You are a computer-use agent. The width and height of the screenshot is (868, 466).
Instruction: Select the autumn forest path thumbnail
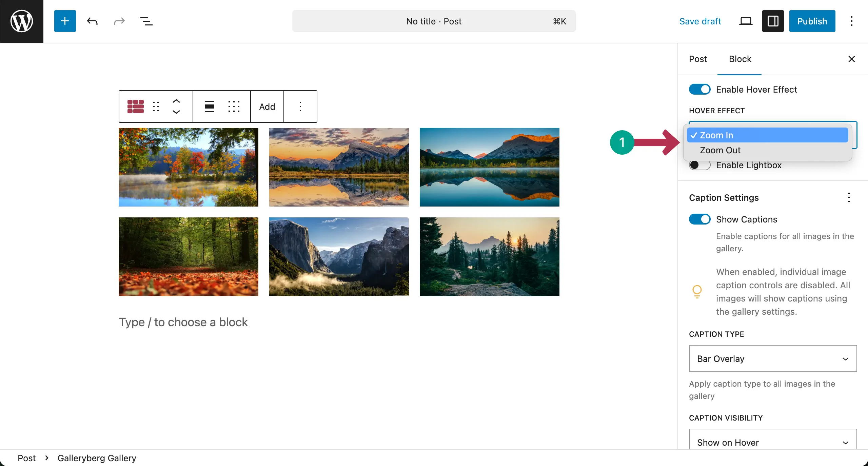(188, 257)
